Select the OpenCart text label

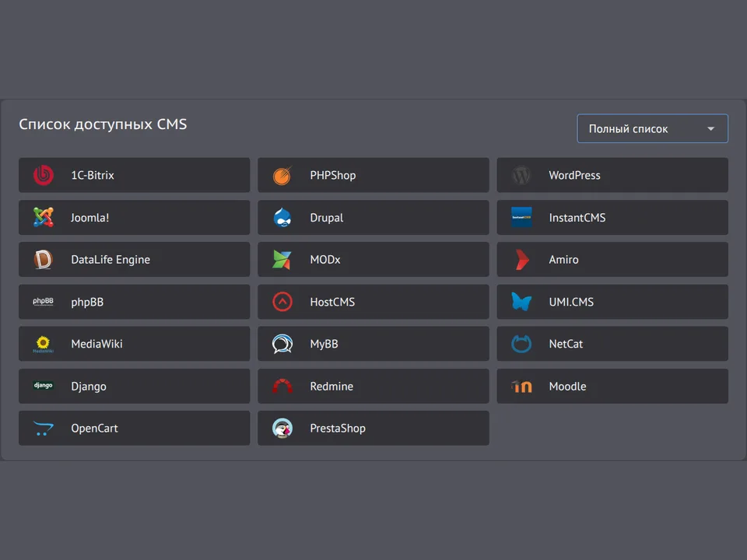point(94,428)
